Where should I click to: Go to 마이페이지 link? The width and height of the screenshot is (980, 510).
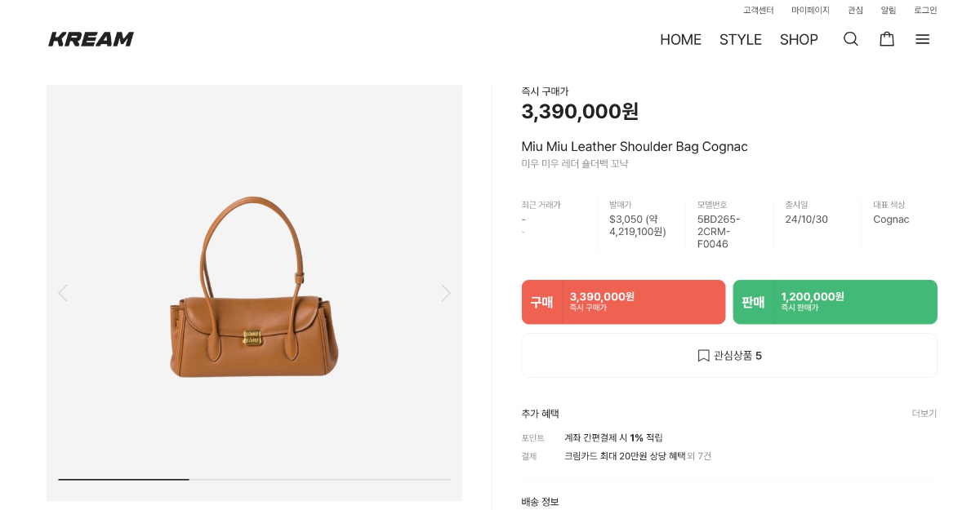pos(810,11)
